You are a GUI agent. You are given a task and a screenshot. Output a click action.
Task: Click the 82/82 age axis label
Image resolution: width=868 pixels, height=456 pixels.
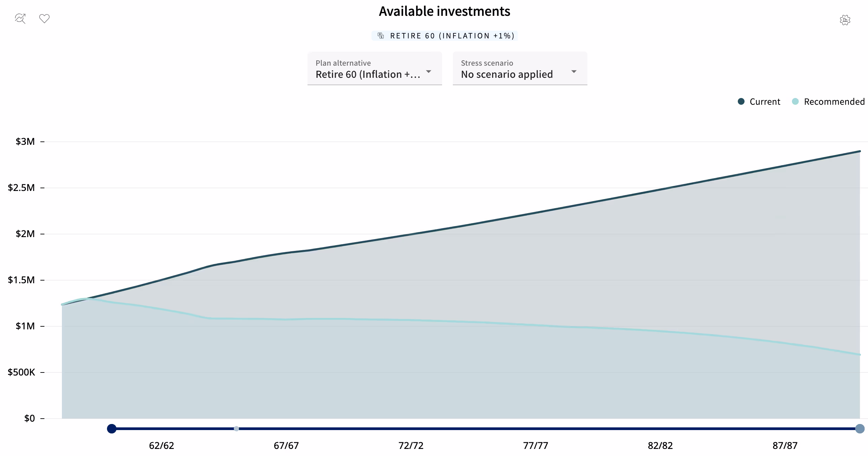(660, 446)
